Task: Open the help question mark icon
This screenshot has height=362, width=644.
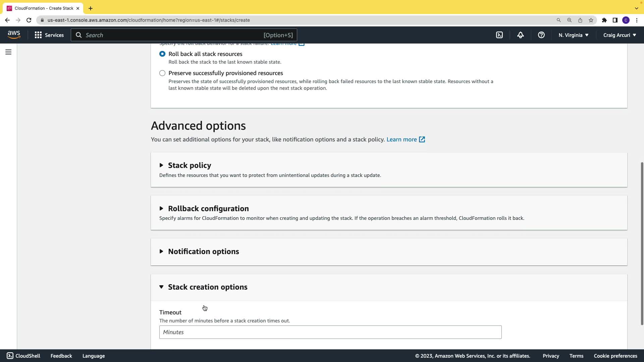Action: 541,35
